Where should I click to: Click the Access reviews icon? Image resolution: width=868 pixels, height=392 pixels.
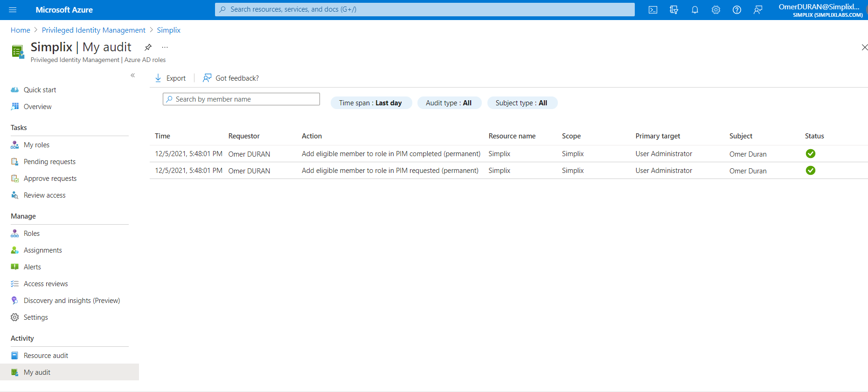coord(15,284)
